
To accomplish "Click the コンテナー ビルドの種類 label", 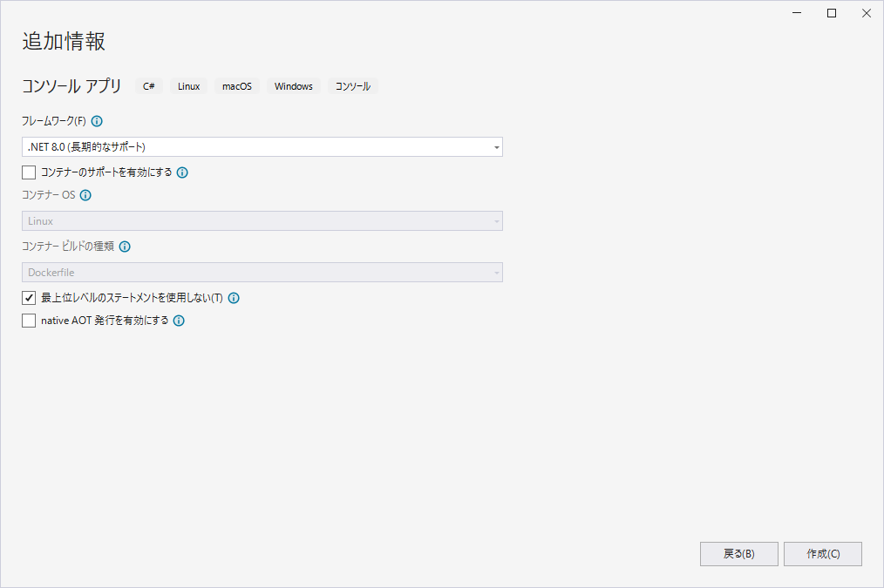I will pyautogui.click(x=68, y=247).
